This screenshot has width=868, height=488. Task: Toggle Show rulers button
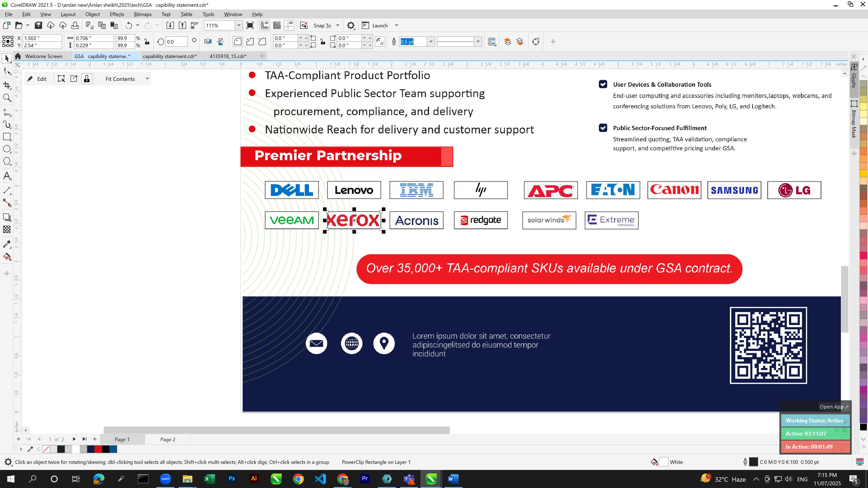pyautogui.click(x=264, y=25)
